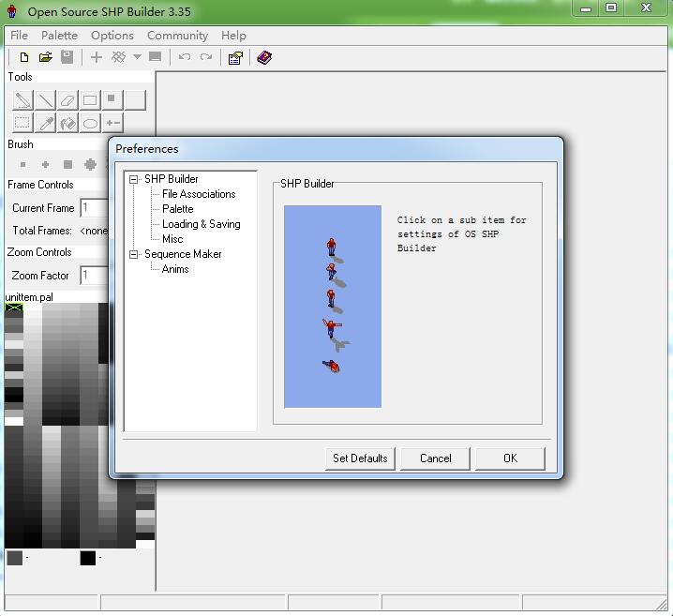
Task: Select the dashed Selection tool
Action: pyautogui.click(x=22, y=124)
